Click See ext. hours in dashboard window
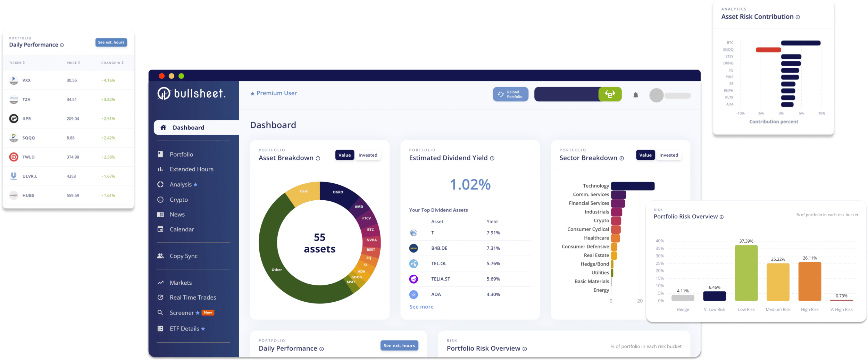Image resolution: width=868 pixels, height=360 pixels. coord(399,345)
